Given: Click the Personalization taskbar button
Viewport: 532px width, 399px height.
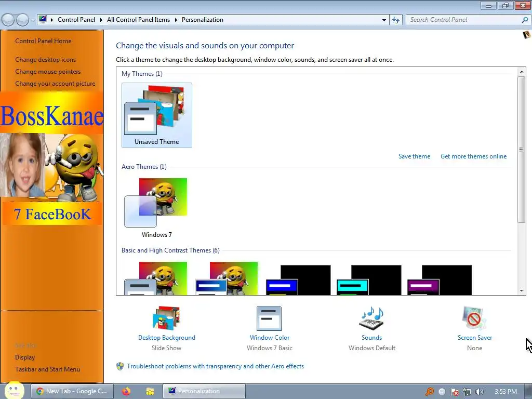Looking at the screenshot, I should tap(204, 391).
